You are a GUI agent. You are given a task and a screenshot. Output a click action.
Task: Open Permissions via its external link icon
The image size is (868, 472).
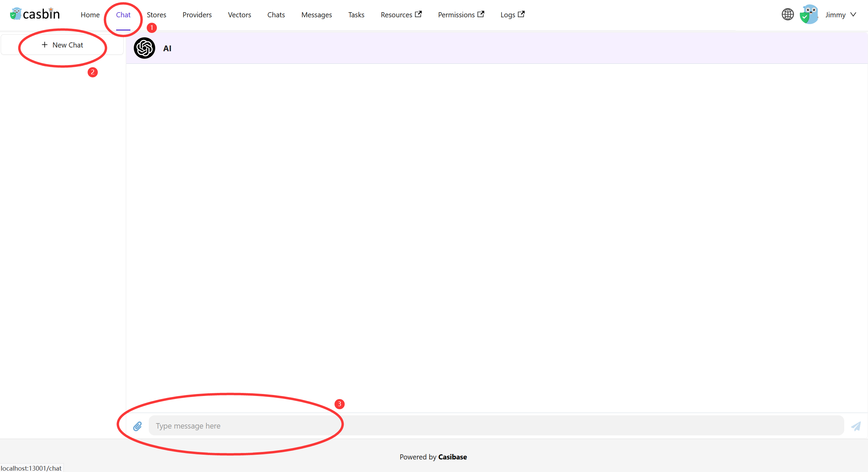(481, 14)
